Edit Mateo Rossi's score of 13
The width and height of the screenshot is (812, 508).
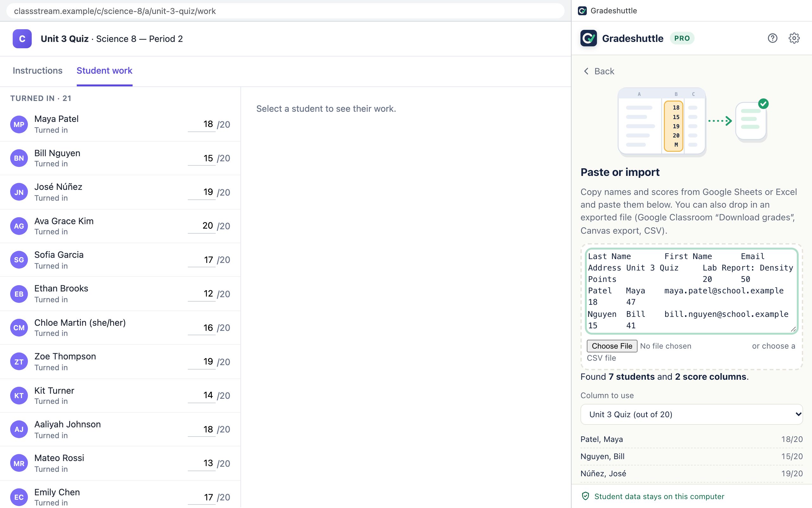[x=201, y=463]
